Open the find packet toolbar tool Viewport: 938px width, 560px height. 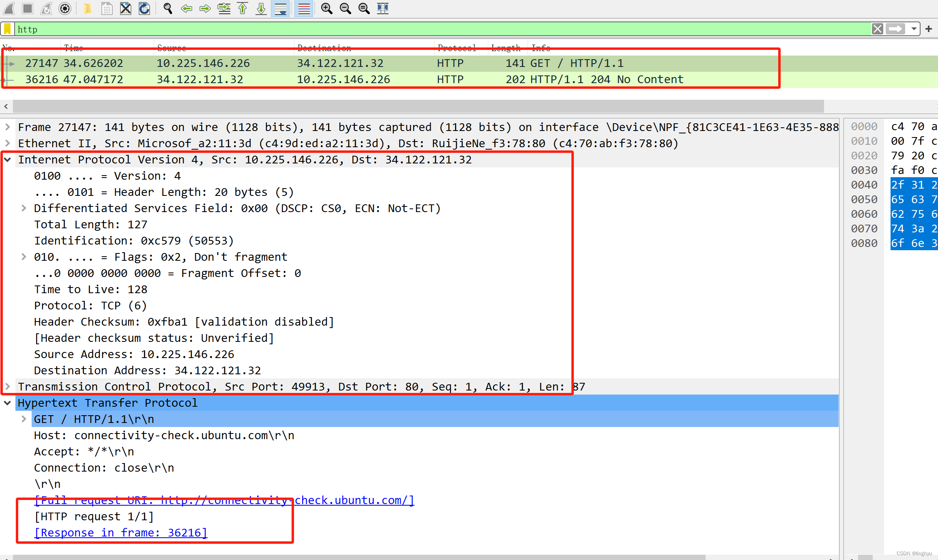(167, 9)
